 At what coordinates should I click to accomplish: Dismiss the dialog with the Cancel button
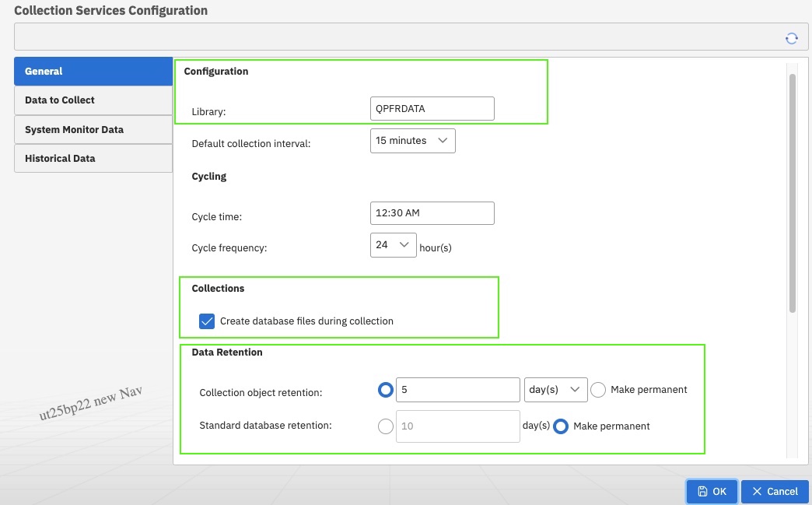775,492
